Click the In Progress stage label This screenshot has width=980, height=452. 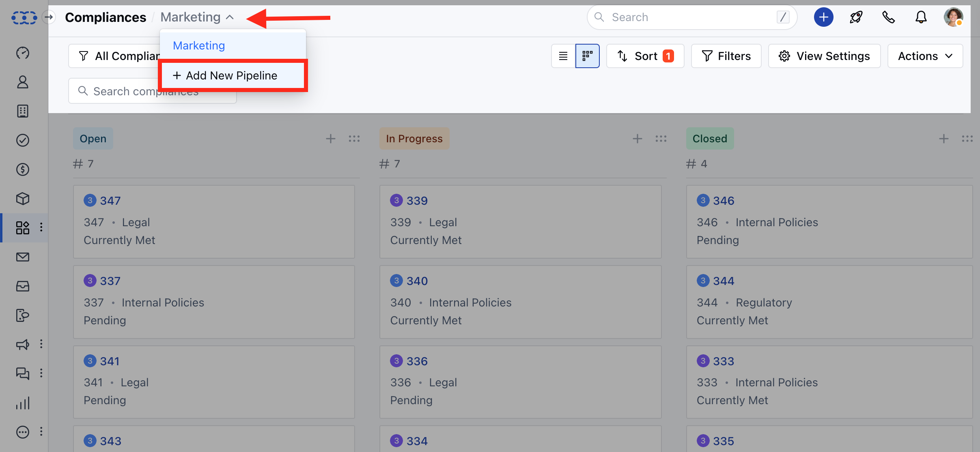click(414, 139)
